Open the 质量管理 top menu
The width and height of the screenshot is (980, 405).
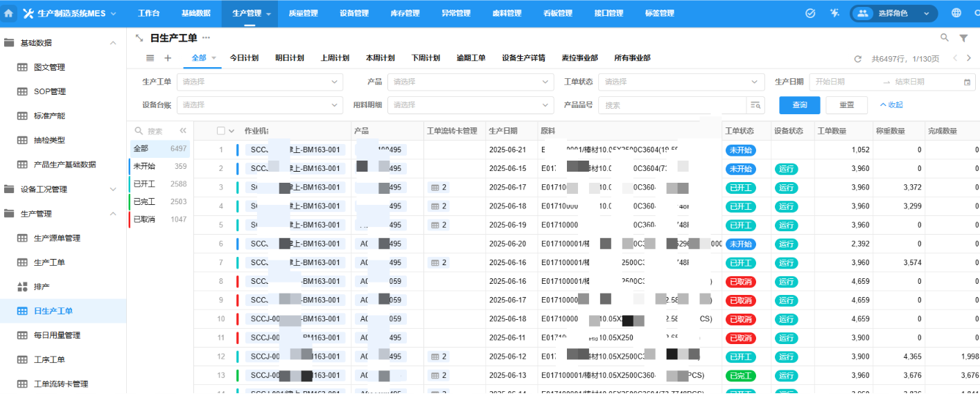click(303, 13)
